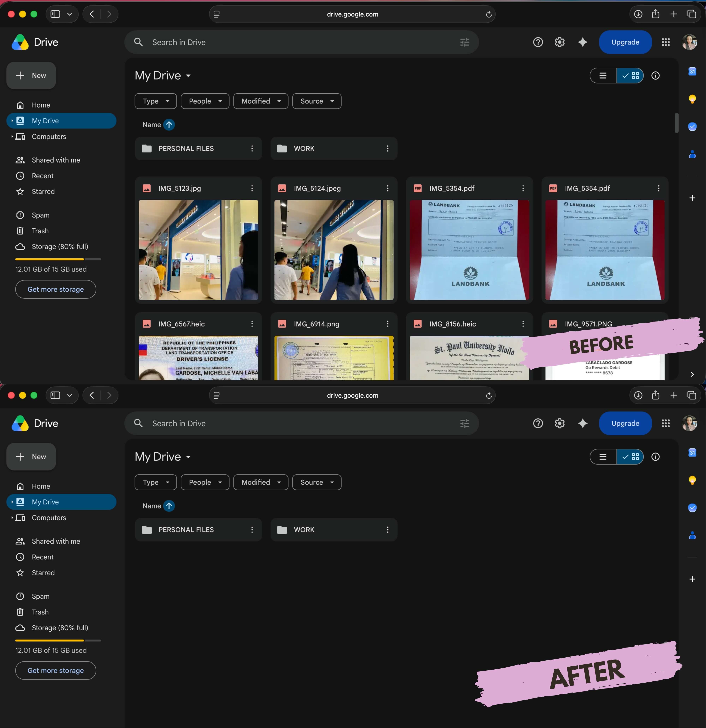Open the Modified filter dropdown in AFTER window

[x=261, y=482]
